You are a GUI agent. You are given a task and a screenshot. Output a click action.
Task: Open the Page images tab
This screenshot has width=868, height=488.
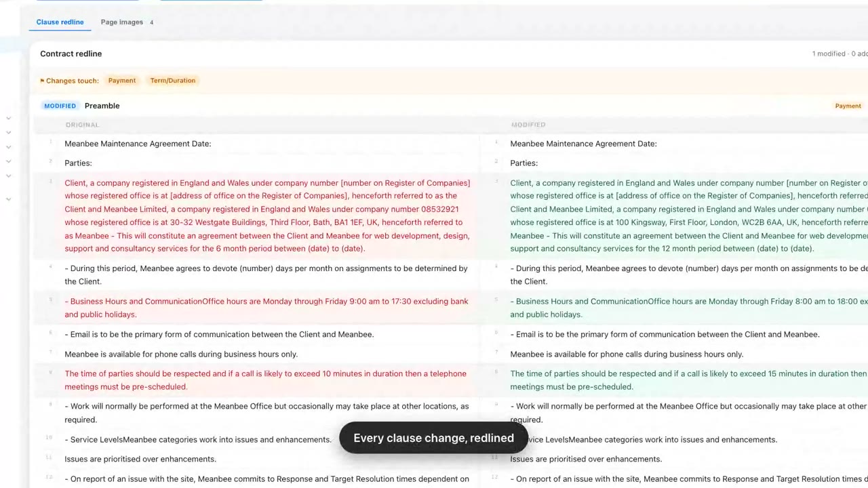(x=127, y=22)
